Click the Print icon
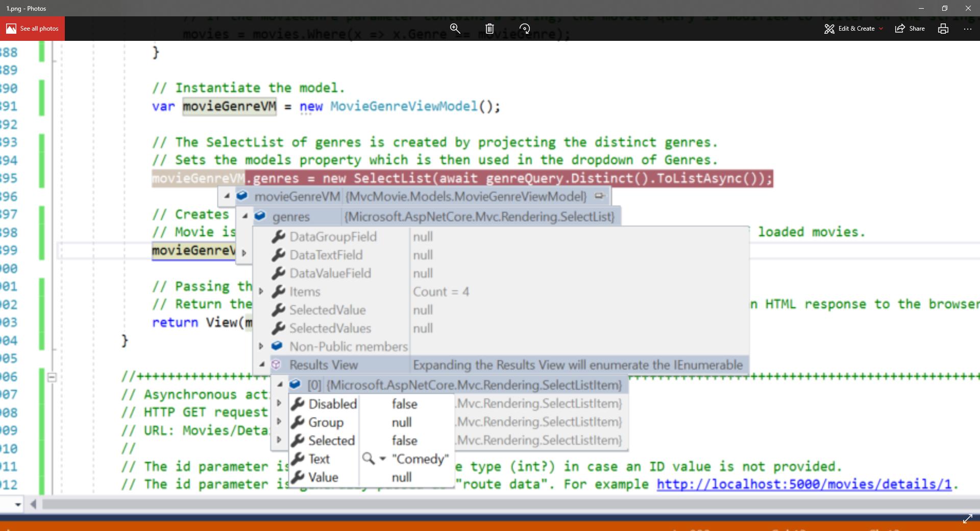 click(943, 29)
